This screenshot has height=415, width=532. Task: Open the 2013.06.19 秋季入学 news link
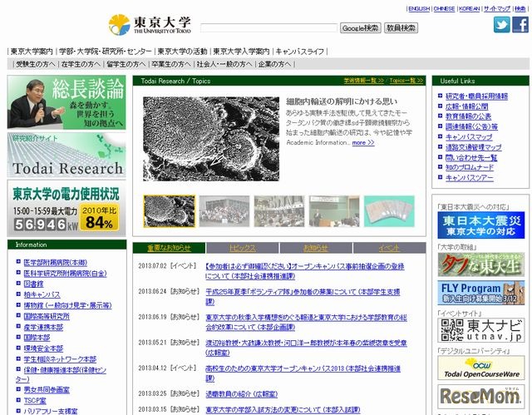click(306, 322)
